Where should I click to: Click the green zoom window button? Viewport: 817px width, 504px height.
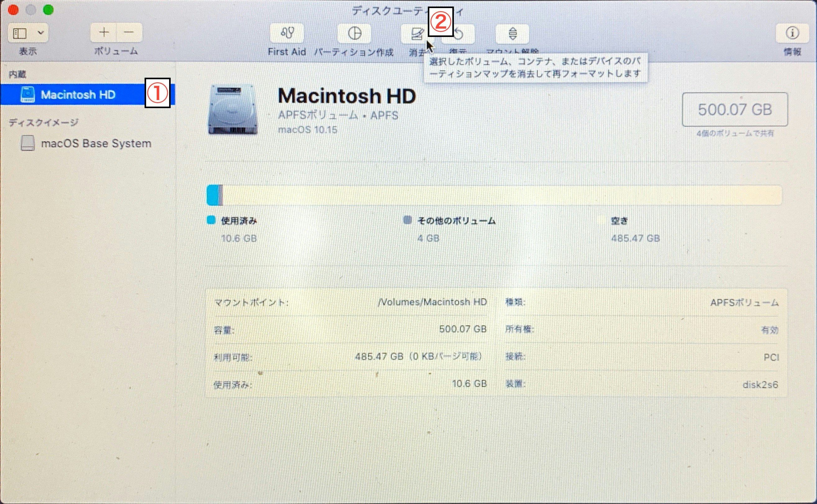[x=48, y=10]
